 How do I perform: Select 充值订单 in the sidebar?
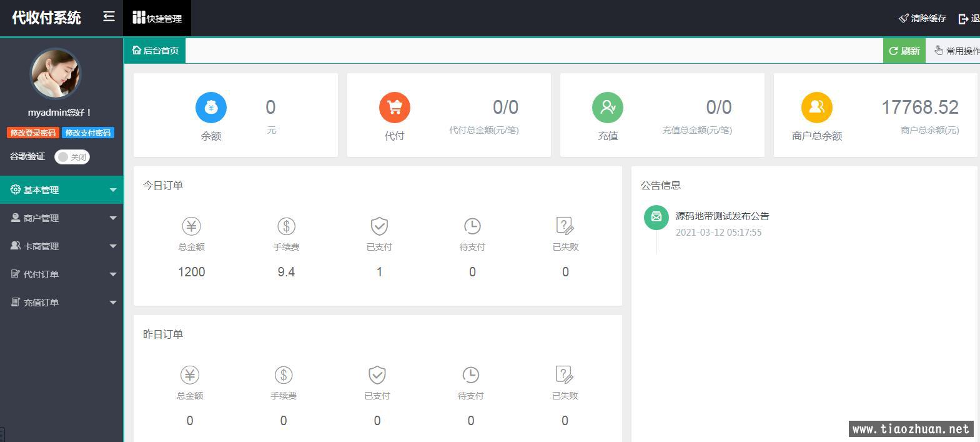[61, 303]
